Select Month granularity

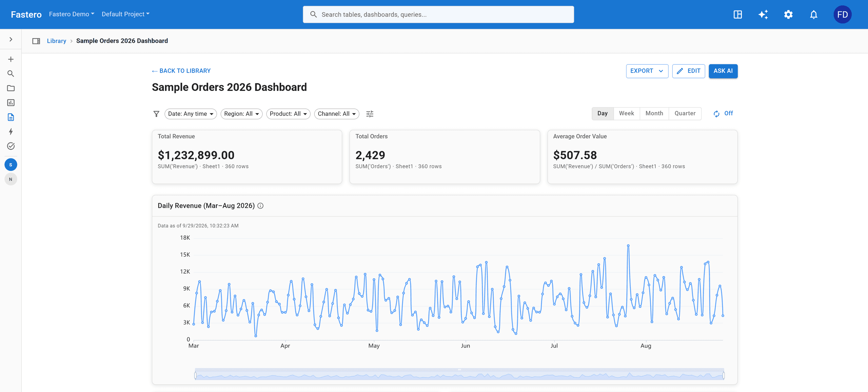(x=654, y=113)
